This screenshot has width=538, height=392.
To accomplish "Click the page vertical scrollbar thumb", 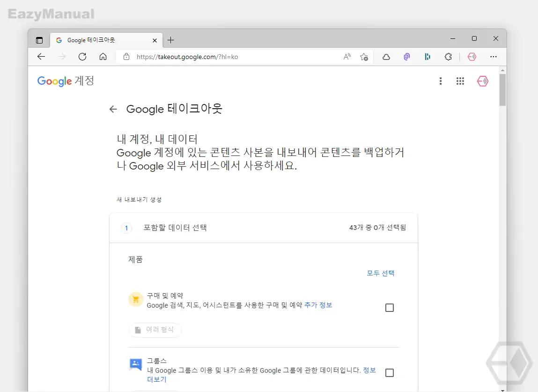I will [x=503, y=89].
